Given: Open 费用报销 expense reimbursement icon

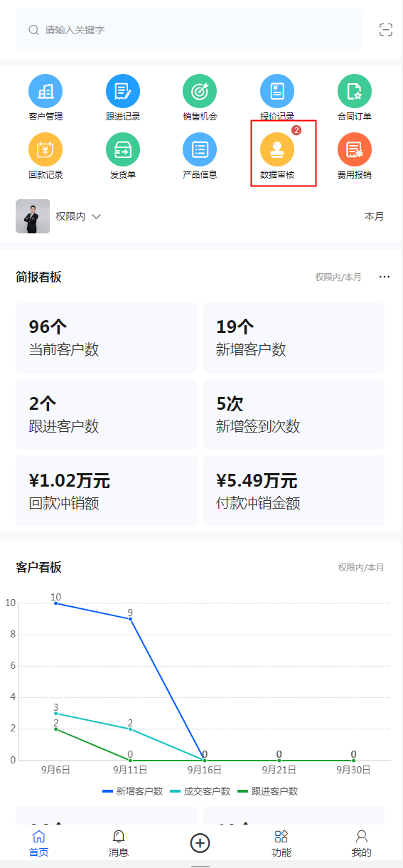Looking at the screenshot, I should click(x=355, y=149).
